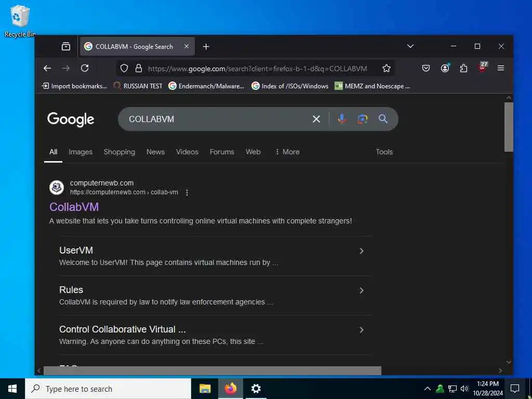Image resolution: width=532 pixels, height=399 pixels.
Task: Search by image with Lens icon
Action: pyautogui.click(x=362, y=119)
